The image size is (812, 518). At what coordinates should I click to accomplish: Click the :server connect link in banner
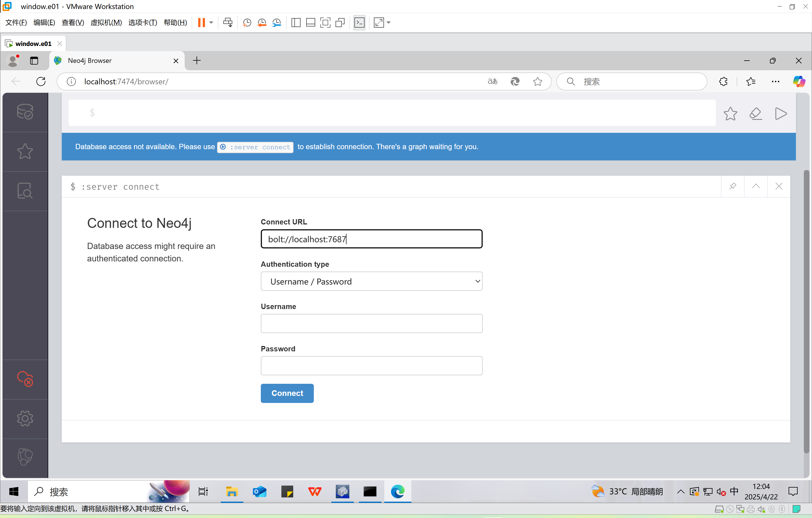click(x=255, y=147)
